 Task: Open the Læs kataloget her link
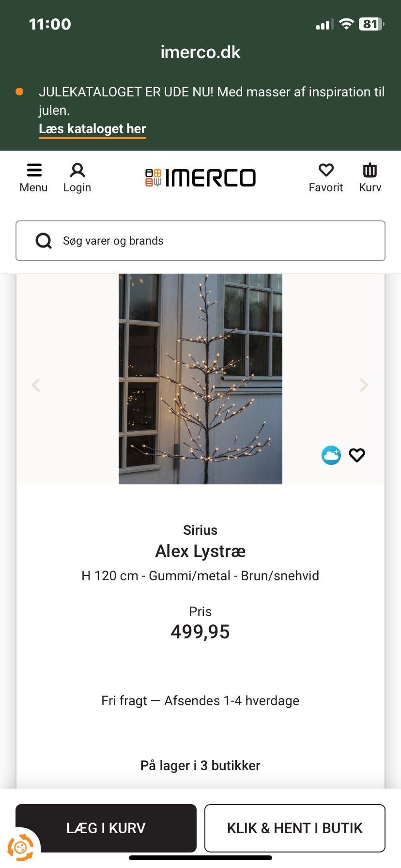click(x=93, y=129)
